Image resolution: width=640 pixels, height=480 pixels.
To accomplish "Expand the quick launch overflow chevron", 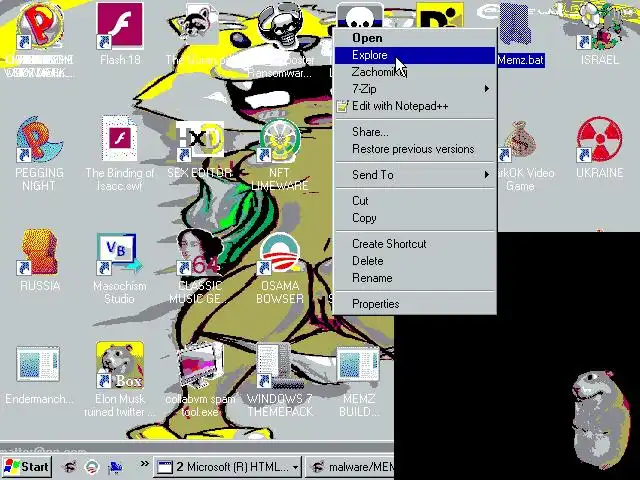I will click(x=144, y=464).
